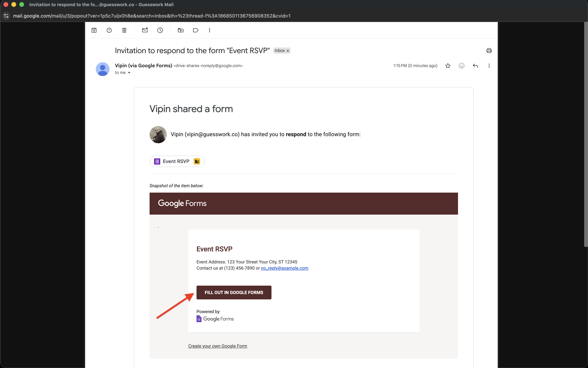
Task: Archive this email
Action: pyautogui.click(x=94, y=30)
